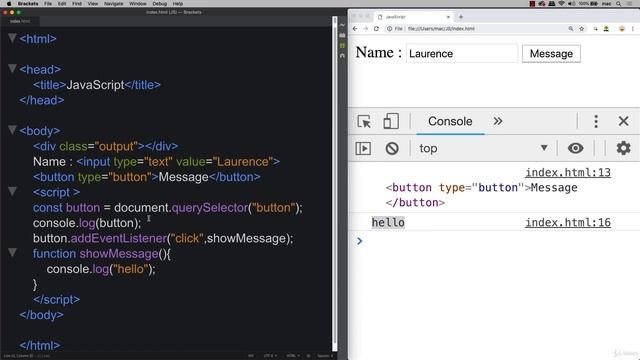The image size is (640, 360).
Task: Open the Apple menu
Action: 9,4
